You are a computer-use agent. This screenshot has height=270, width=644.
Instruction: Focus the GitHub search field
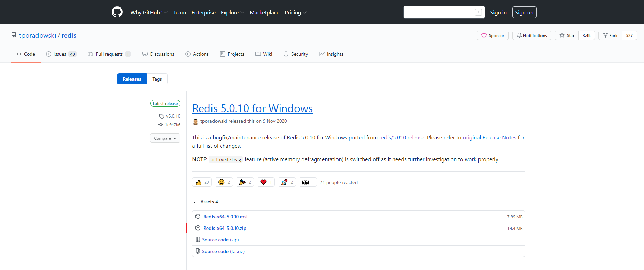tap(444, 12)
